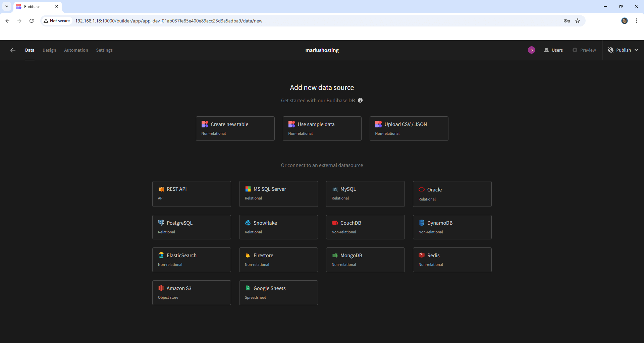Select the Google Sheets datasource name
The width and height of the screenshot is (644, 343).
pyautogui.click(x=270, y=288)
